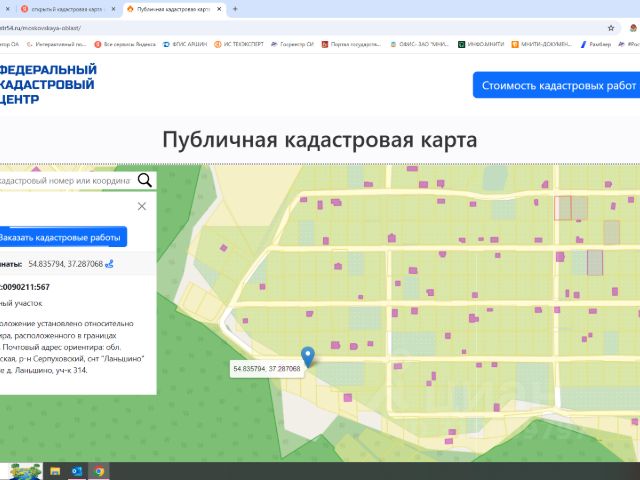The width and height of the screenshot is (640, 480).
Task: Click the profile avatar in Chrome toolbar
Action: click(634, 28)
